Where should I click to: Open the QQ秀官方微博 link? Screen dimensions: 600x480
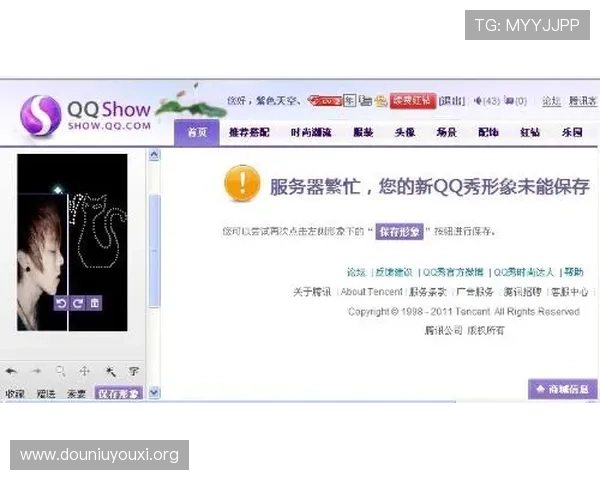(453, 273)
